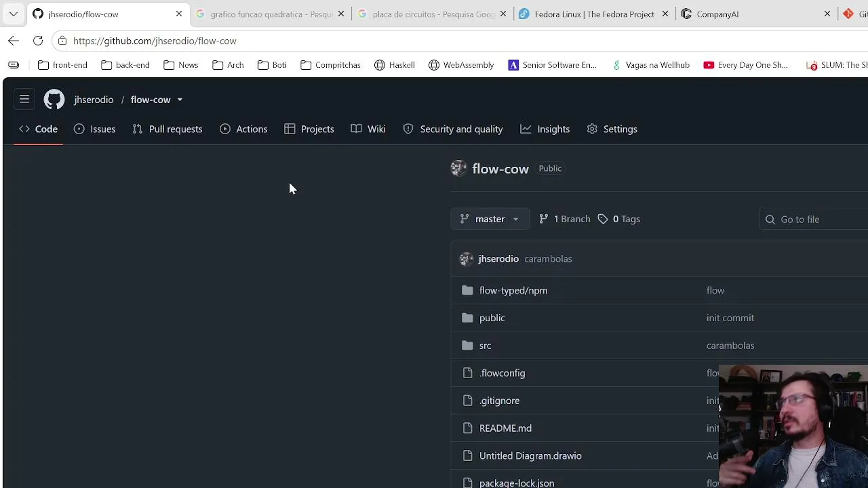
Task: Open the Insights tab
Action: (545, 129)
